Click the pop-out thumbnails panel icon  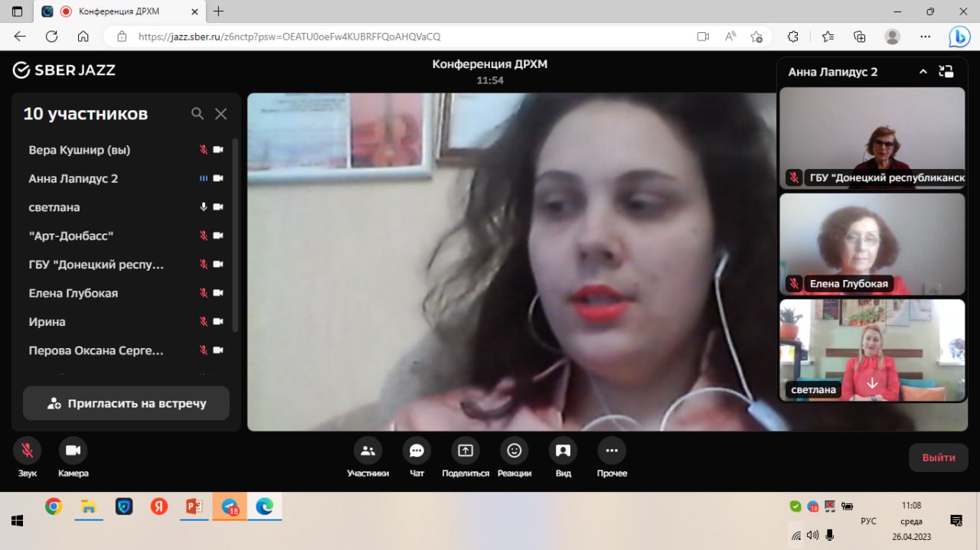[x=946, y=71]
